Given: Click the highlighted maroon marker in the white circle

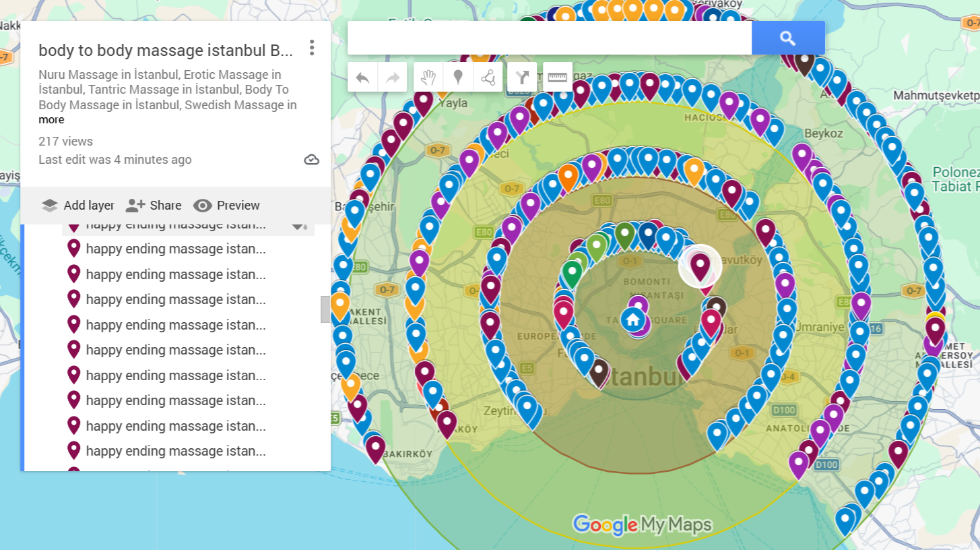Looking at the screenshot, I should (700, 266).
